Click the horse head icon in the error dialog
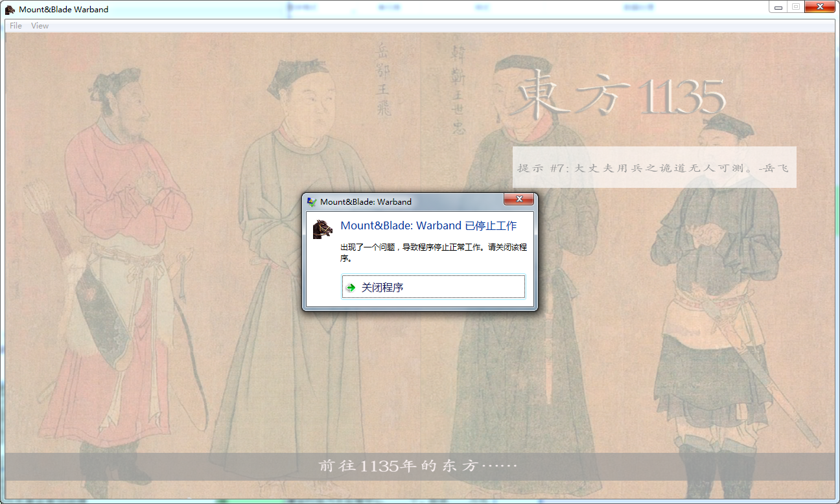The image size is (840, 504). tap(322, 229)
